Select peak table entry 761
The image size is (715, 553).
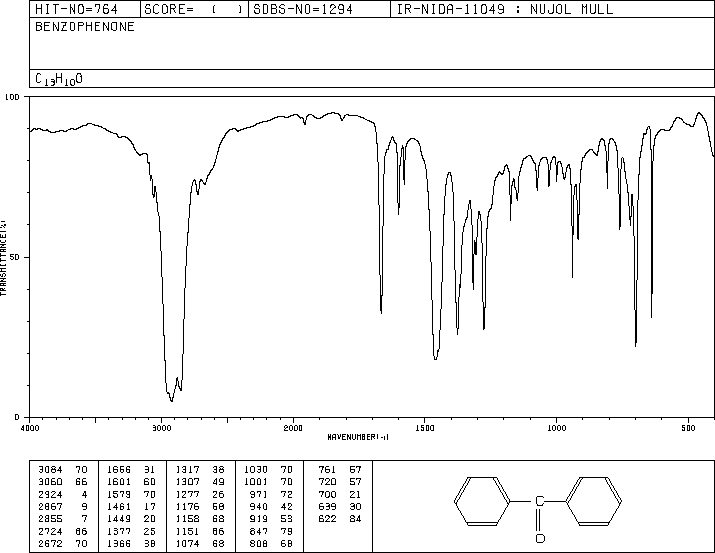[x=327, y=470]
